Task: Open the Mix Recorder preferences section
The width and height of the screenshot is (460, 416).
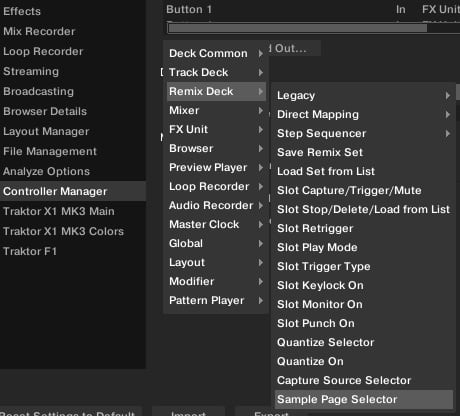Action: click(x=73, y=31)
